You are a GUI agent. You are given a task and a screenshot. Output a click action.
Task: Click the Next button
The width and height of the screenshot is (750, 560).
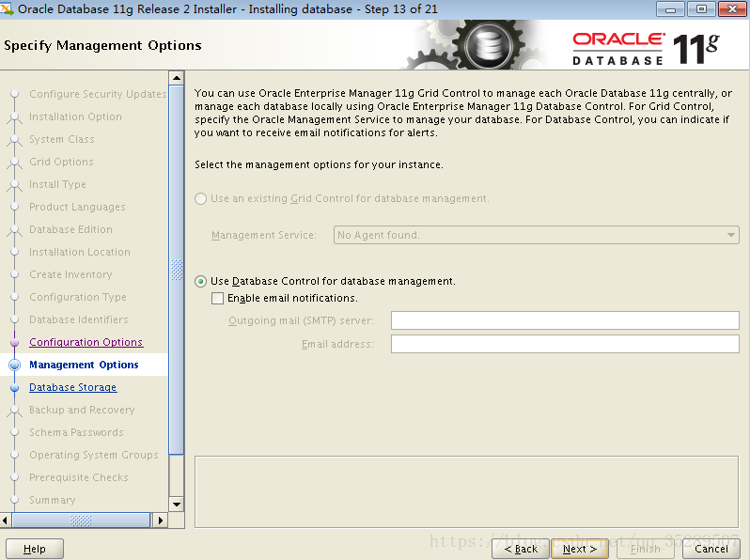[580, 549]
